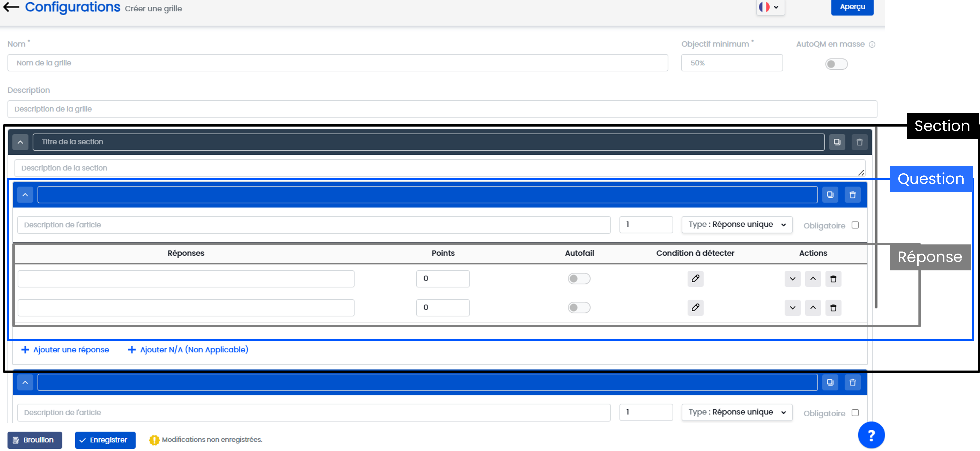Collapse the section with its chevron

point(21,142)
